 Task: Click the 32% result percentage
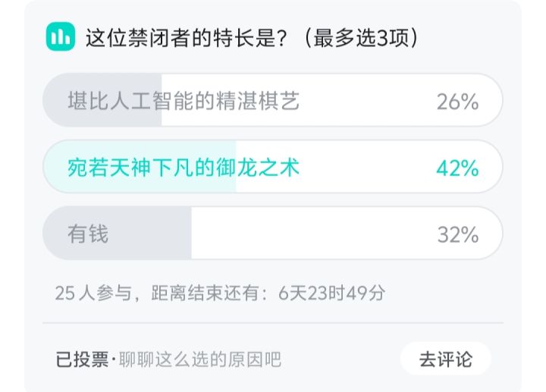click(458, 234)
